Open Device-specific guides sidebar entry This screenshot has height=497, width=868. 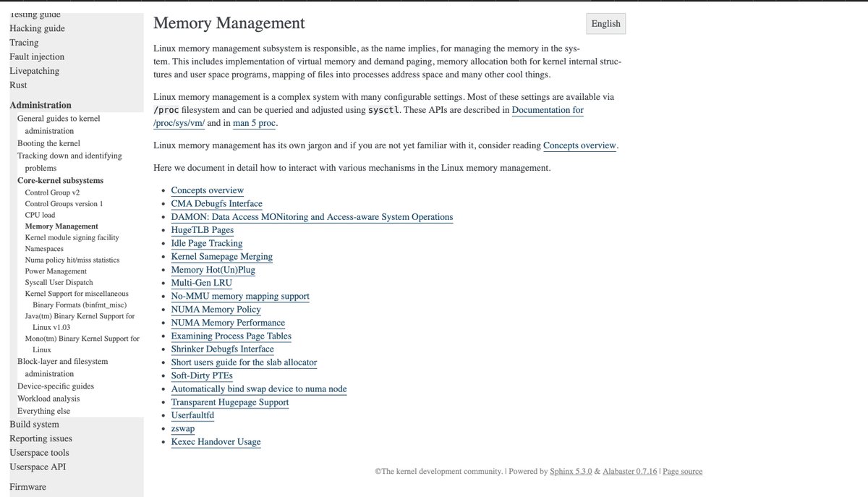click(54, 386)
